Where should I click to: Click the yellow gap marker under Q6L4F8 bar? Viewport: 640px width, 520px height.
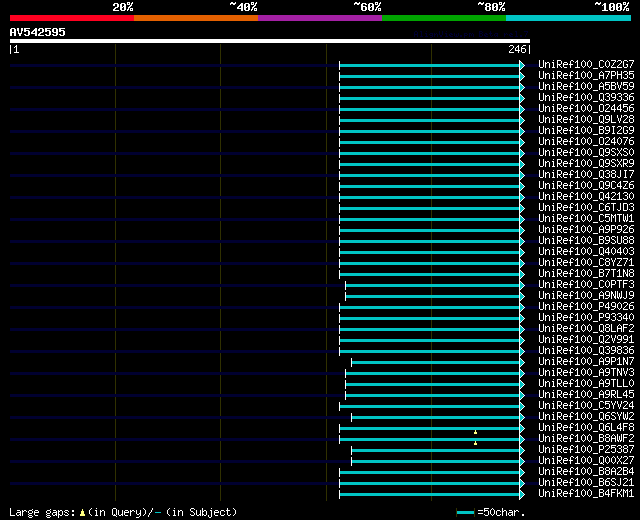click(x=476, y=432)
